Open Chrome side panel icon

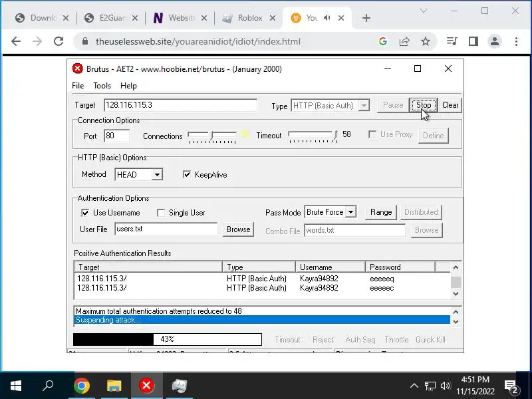[x=473, y=41]
